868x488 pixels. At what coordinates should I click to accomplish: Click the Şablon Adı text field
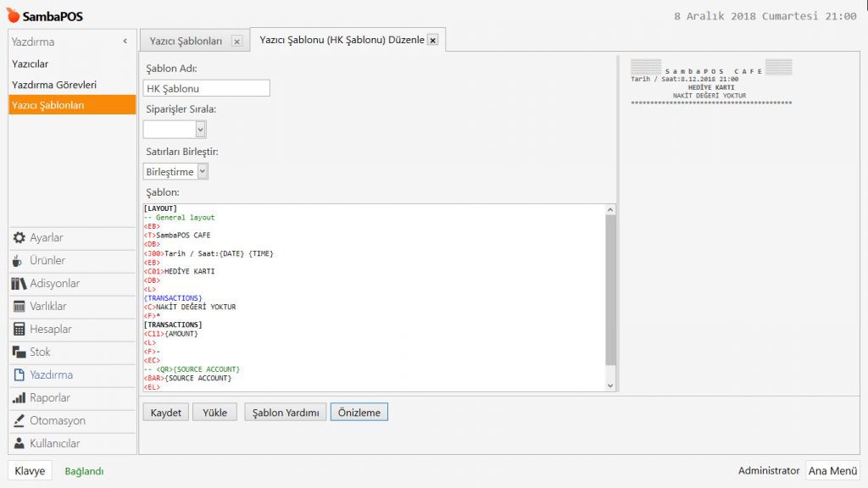[207, 88]
